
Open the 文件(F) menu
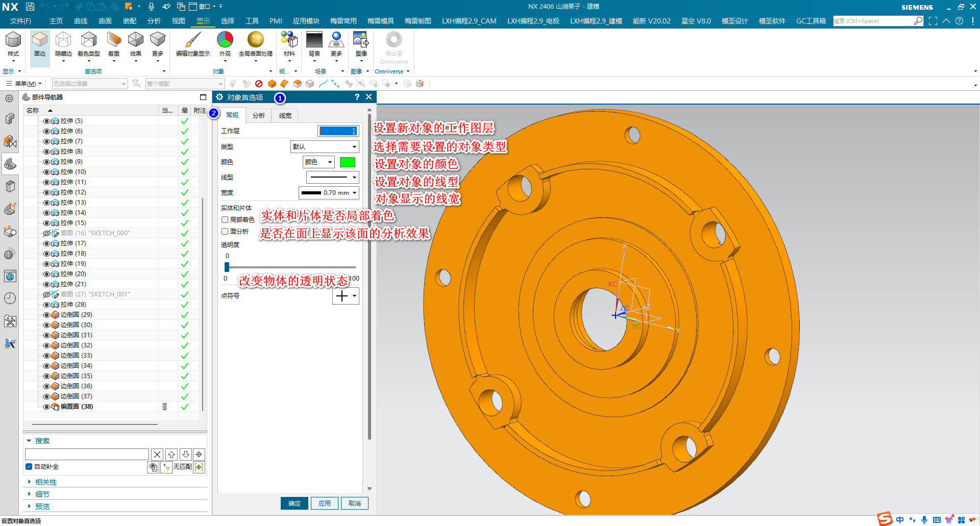20,21
